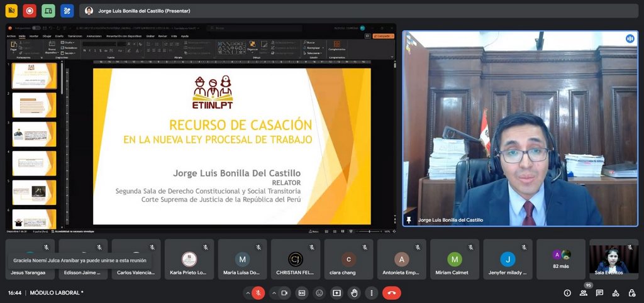This screenshot has height=303, width=644.
Task: Select slide 5 thumbnail in the slide panel
Action: (x=34, y=192)
